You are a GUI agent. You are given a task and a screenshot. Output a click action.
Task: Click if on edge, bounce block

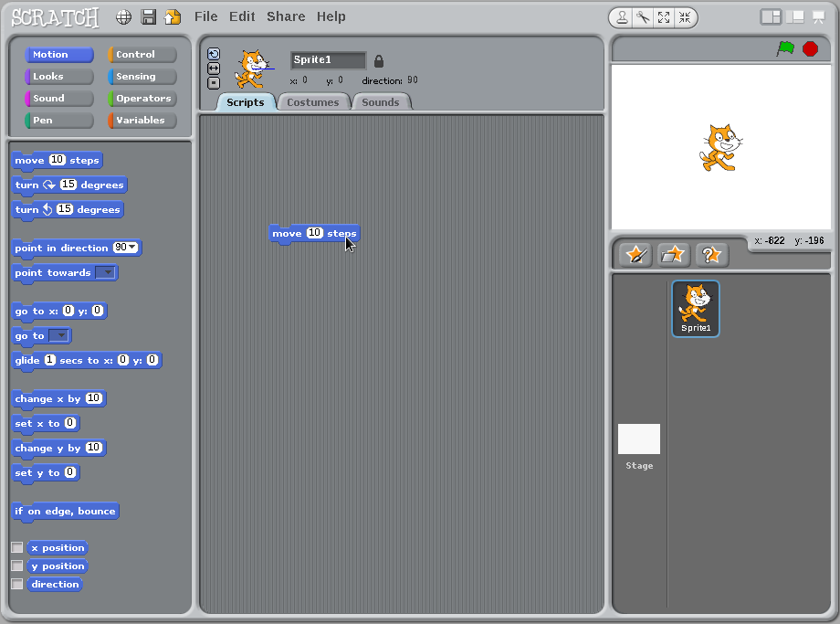click(x=66, y=511)
